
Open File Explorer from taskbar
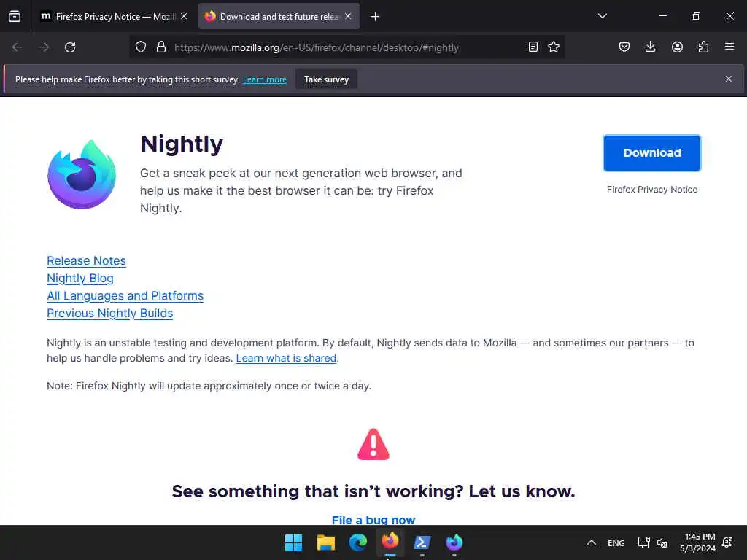click(326, 542)
